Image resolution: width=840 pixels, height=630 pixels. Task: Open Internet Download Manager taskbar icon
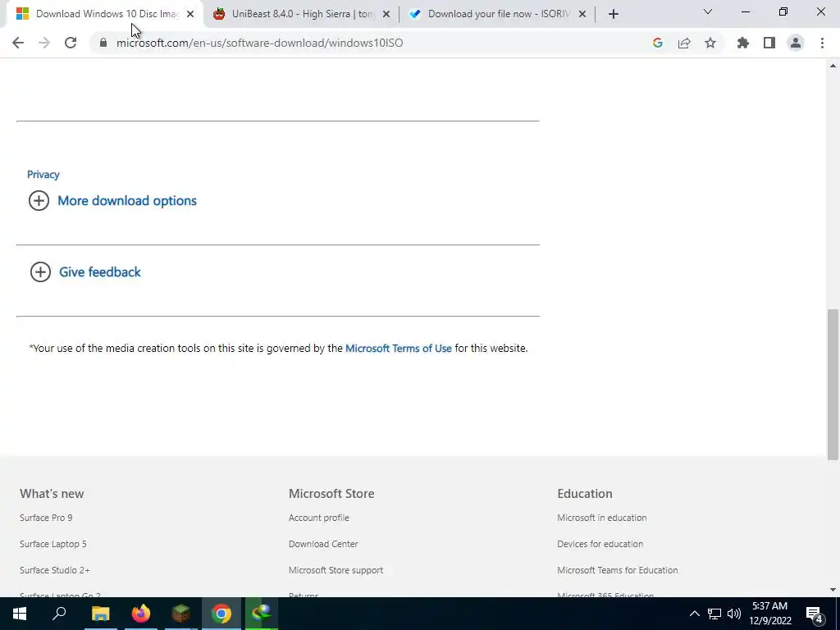click(x=262, y=614)
